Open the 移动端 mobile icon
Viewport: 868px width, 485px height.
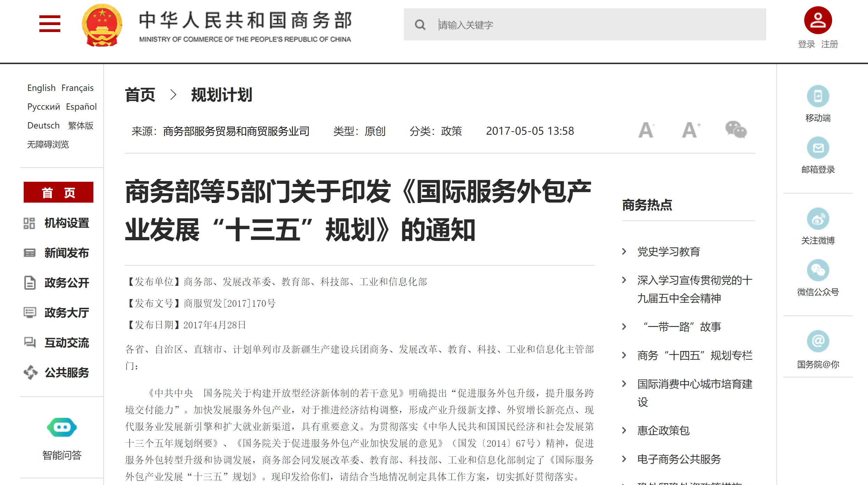(x=817, y=96)
